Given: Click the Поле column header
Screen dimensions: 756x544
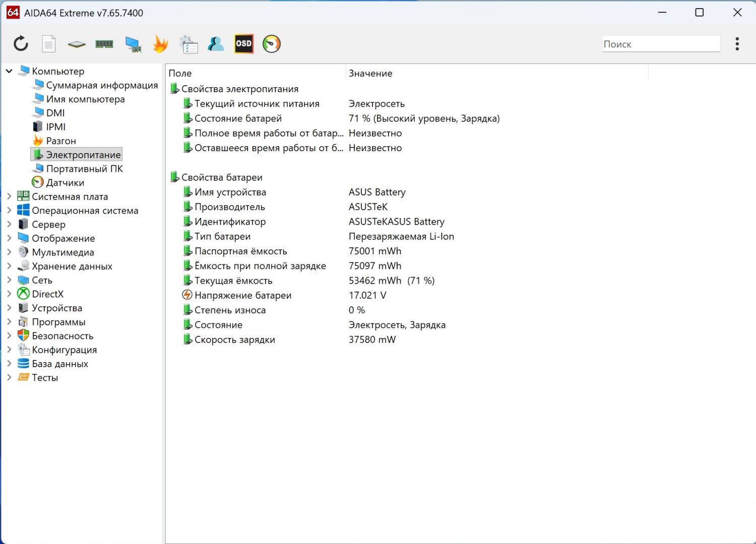Looking at the screenshot, I should [x=180, y=74].
